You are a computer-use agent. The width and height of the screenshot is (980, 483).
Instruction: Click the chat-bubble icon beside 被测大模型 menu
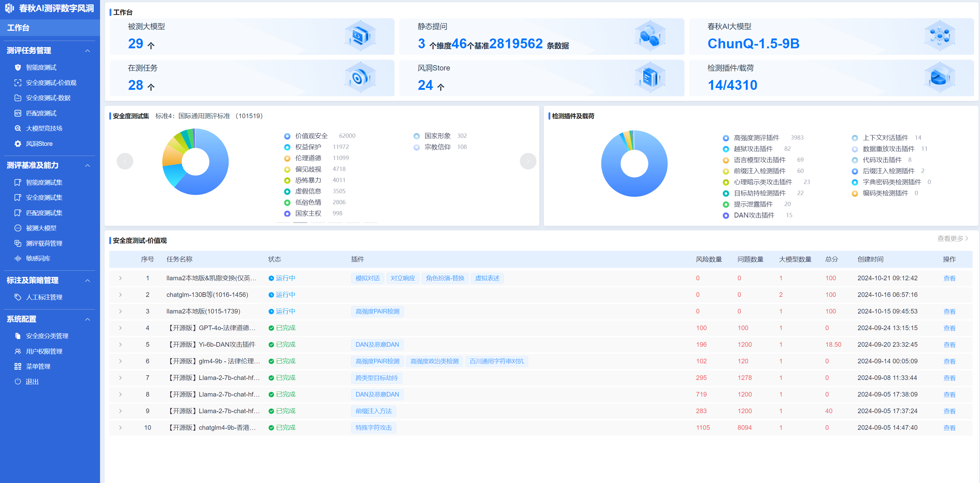[18, 228]
